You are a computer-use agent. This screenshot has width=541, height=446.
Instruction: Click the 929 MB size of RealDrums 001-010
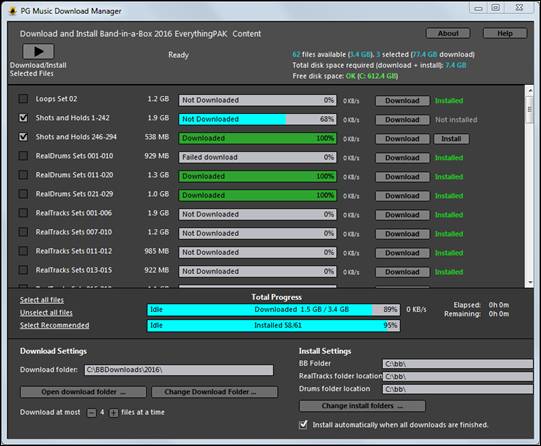pyautogui.click(x=157, y=156)
